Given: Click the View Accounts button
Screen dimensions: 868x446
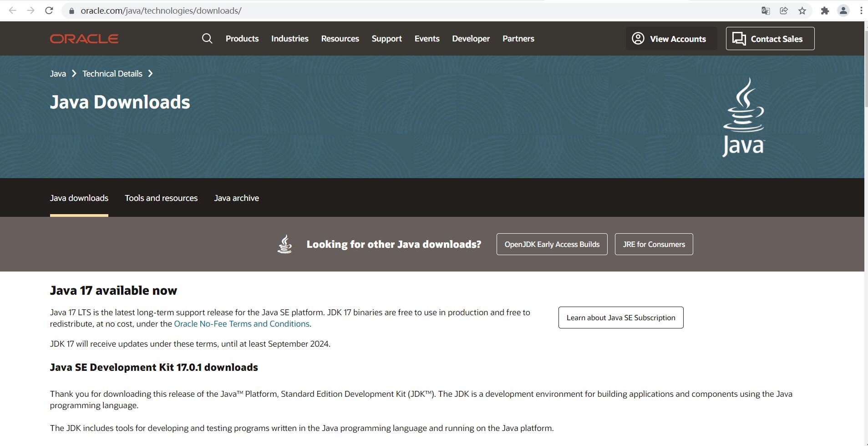Looking at the screenshot, I should coord(671,39).
